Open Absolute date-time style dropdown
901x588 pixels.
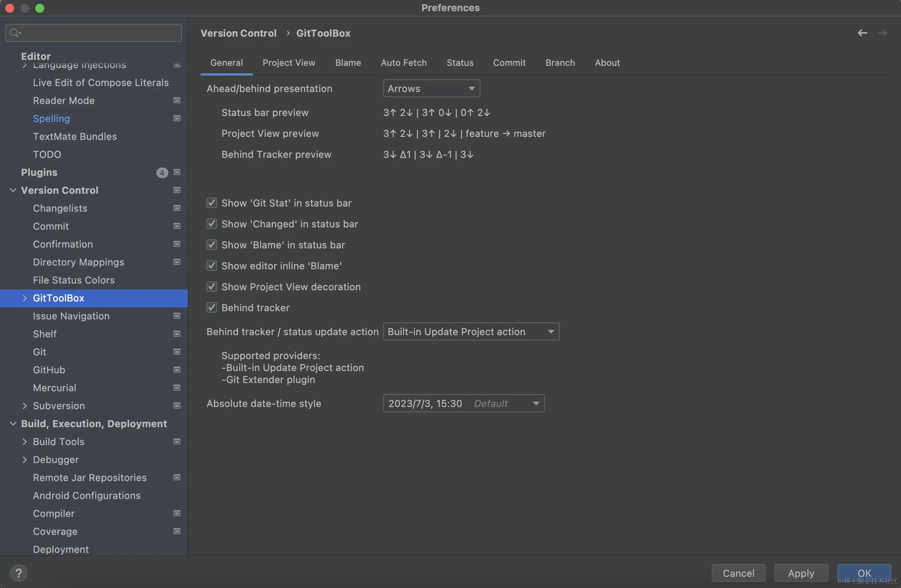463,403
